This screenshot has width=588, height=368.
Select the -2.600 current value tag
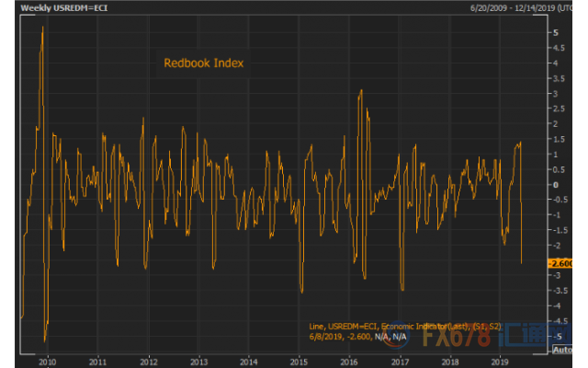pyautogui.click(x=560, y=264)
